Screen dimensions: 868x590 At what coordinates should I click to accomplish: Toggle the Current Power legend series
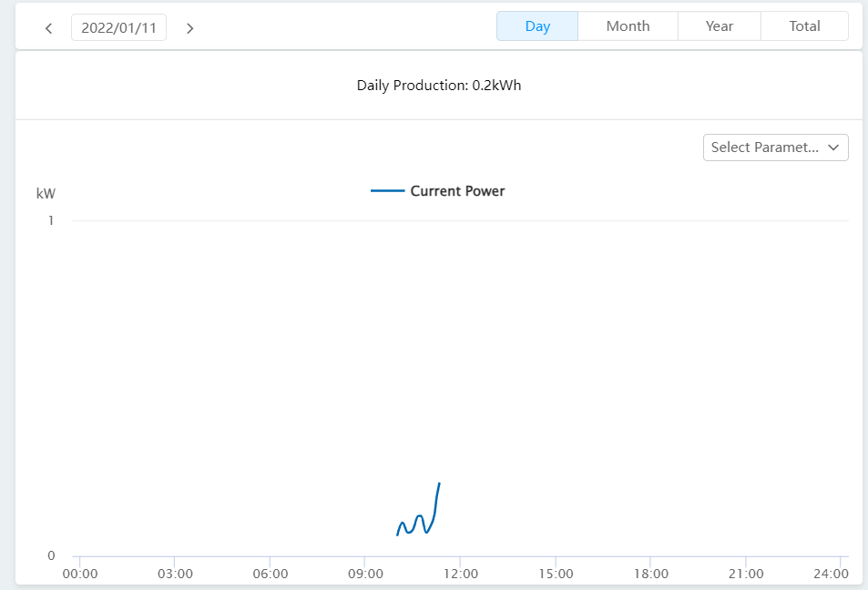tap(457, 191)
